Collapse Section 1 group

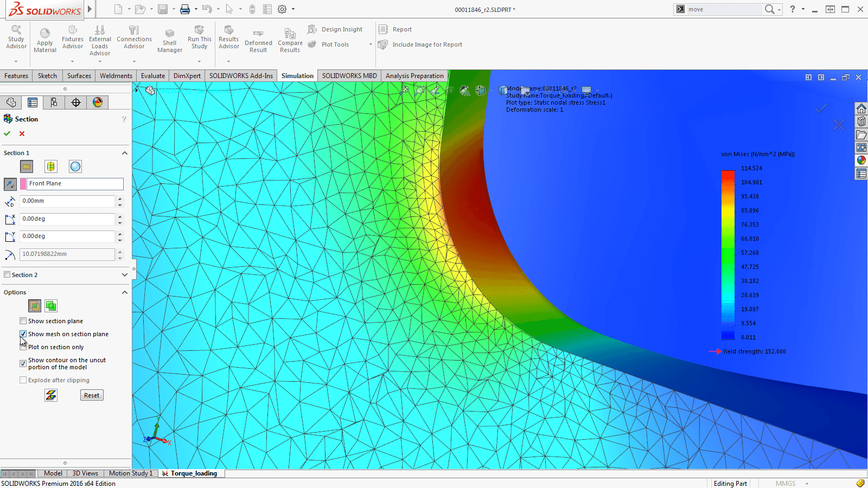pos(125,153)
